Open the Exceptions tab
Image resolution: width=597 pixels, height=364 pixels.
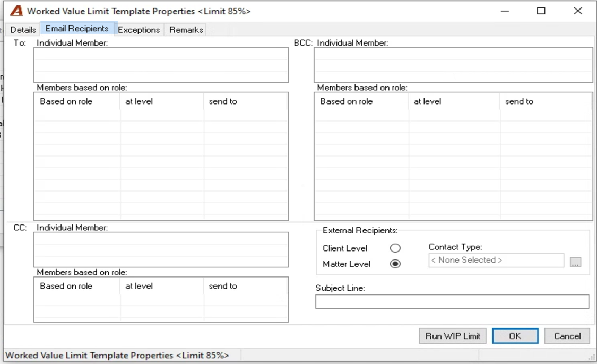point(139,30)
